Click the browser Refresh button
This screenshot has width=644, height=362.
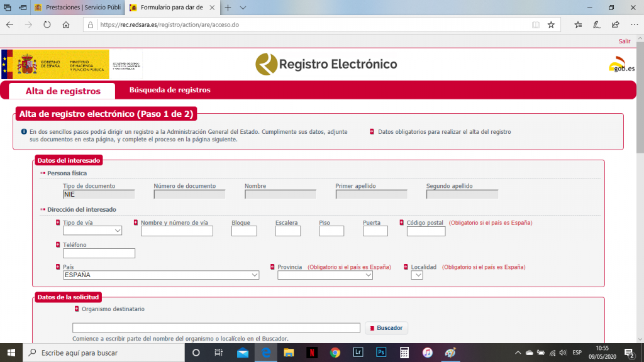(x=47, y=25)
